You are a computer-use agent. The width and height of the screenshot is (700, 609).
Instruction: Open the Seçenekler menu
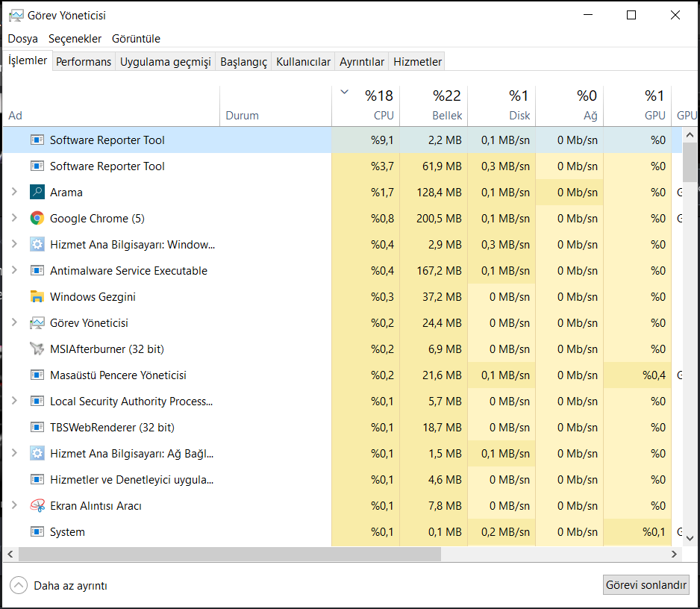point(75,39)
